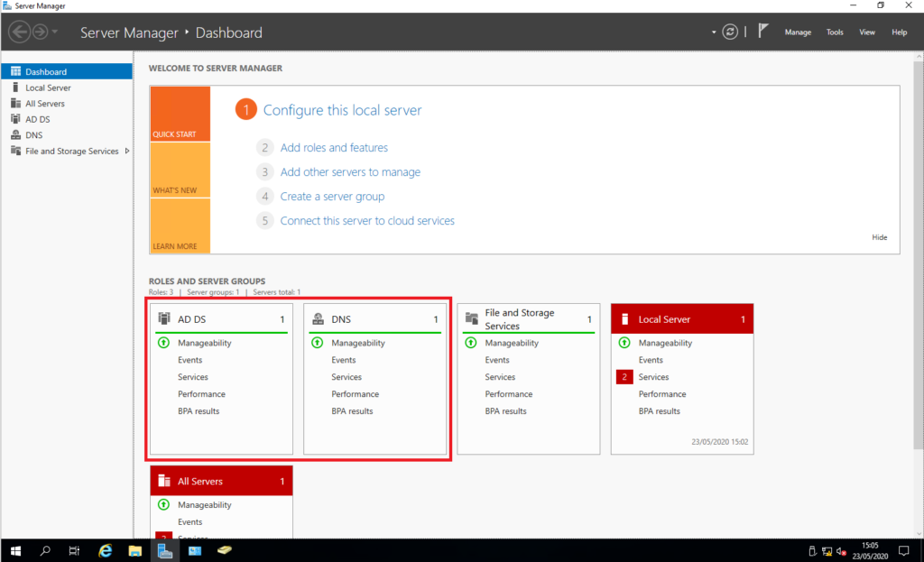Open BPA results in the AD DS tile

click(x=199, y=411)
